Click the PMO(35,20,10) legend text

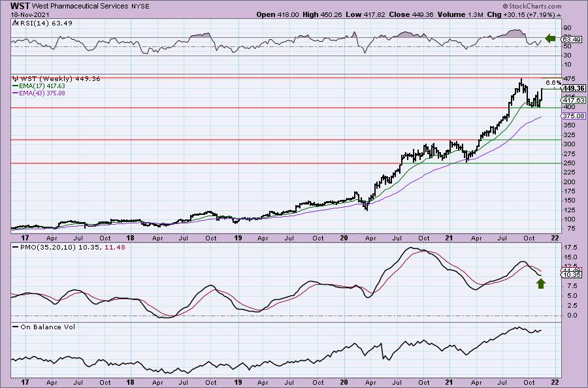pos(49,248)
